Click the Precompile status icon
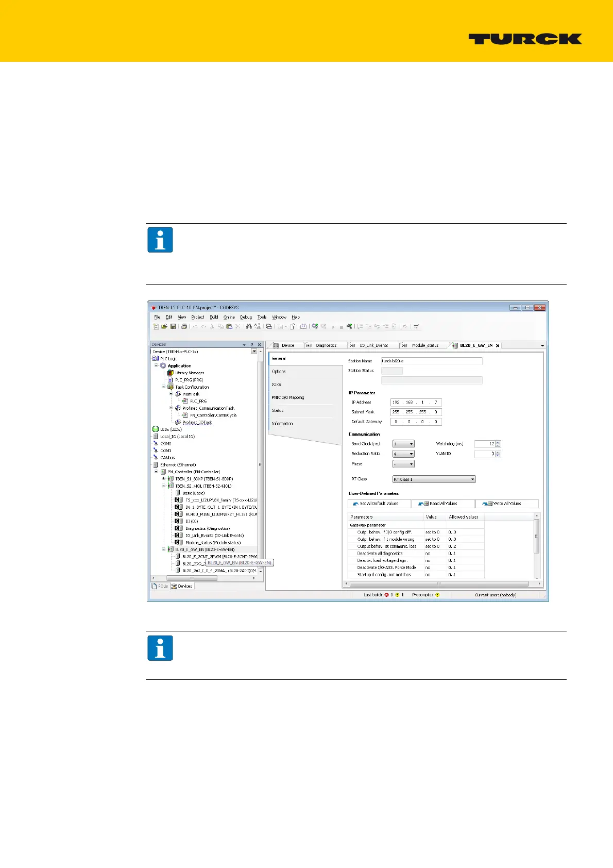613x868 pixels. 437,595
